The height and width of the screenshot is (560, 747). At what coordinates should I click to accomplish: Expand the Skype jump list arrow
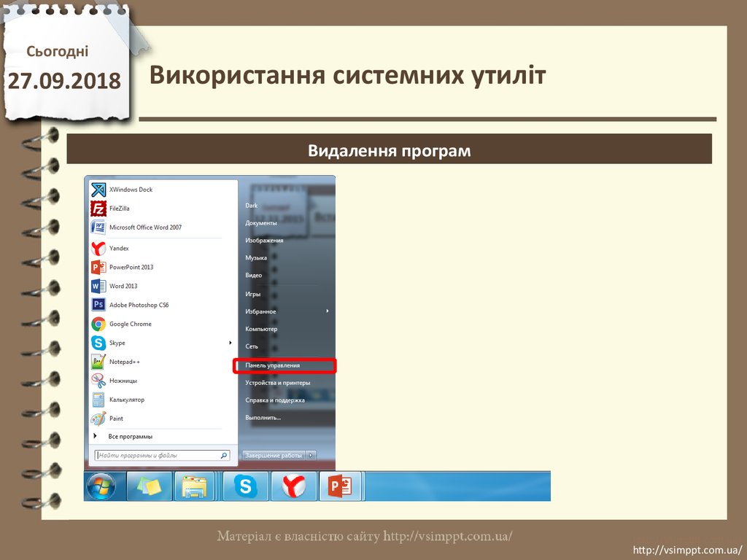231,343
